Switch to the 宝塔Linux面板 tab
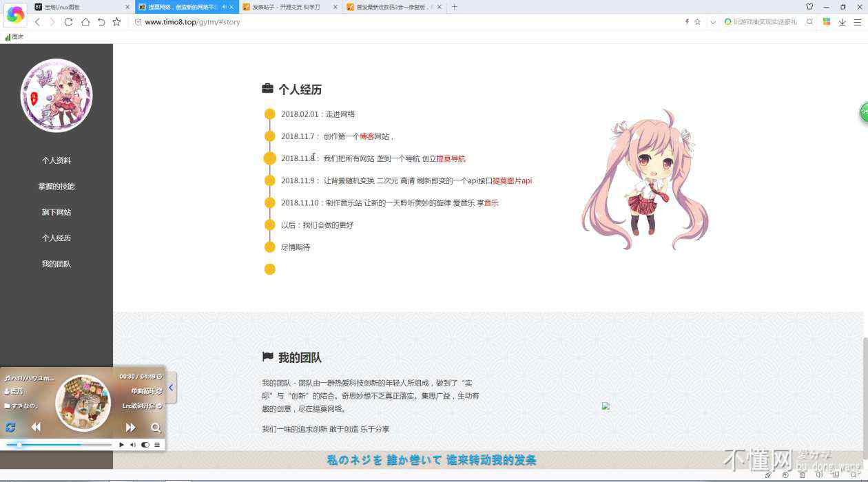 point(82,7)
